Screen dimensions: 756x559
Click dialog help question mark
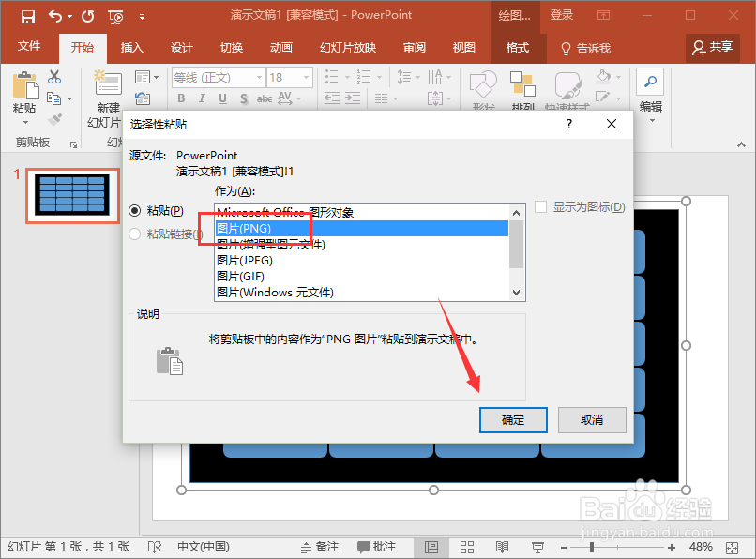569,125
